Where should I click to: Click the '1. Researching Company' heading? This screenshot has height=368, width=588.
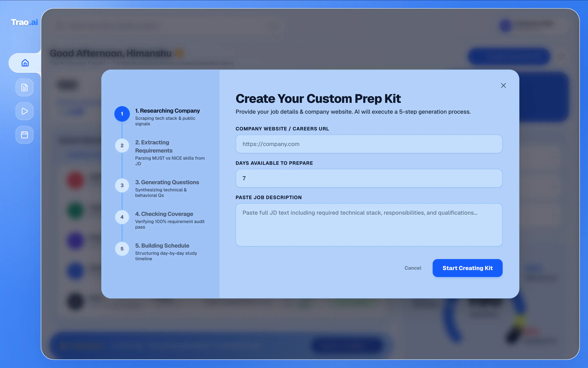tap(167, 111)
